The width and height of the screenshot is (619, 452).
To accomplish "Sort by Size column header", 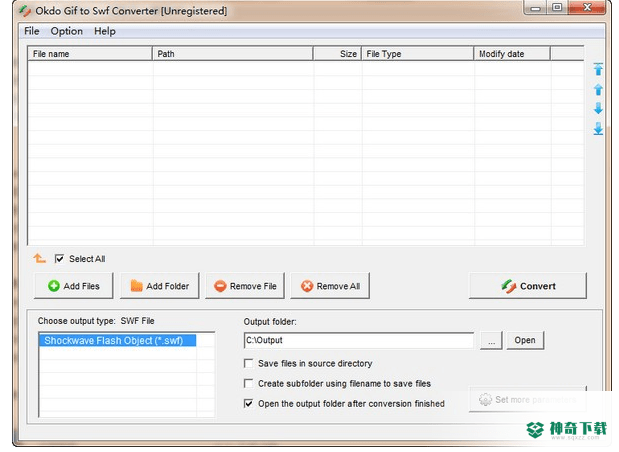I will tap(338, 54).
